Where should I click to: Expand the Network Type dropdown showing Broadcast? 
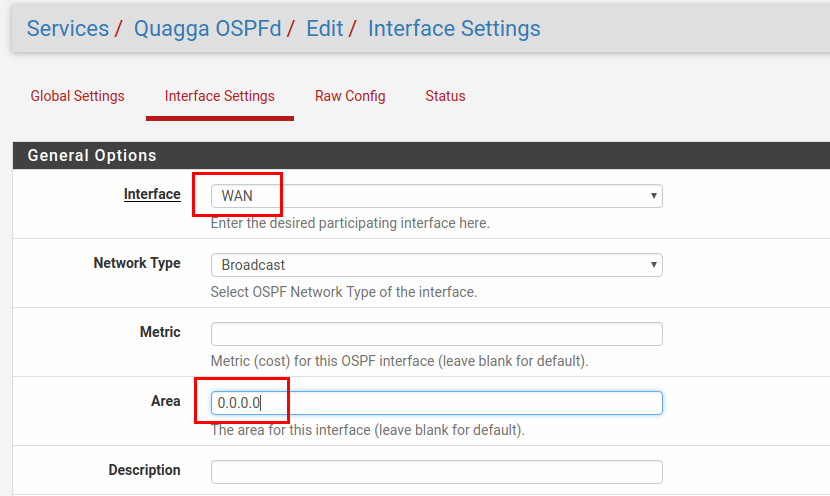[x=436, y=265]
